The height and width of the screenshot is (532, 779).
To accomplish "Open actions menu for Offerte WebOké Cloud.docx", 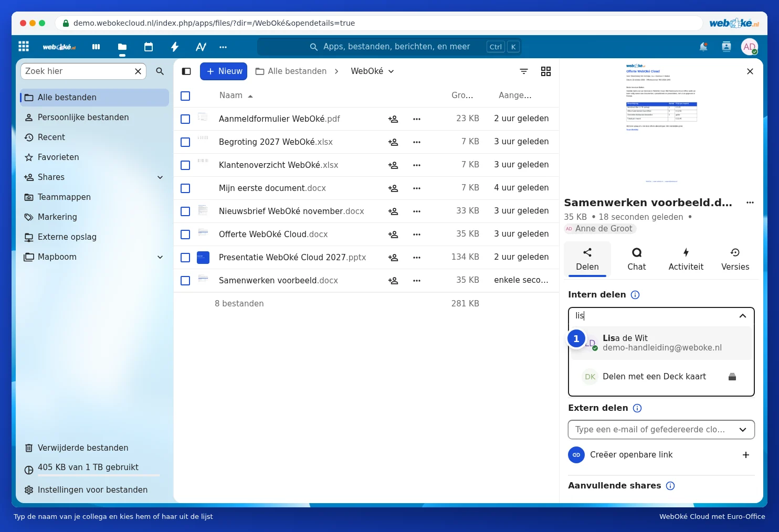I will point(417,235).
